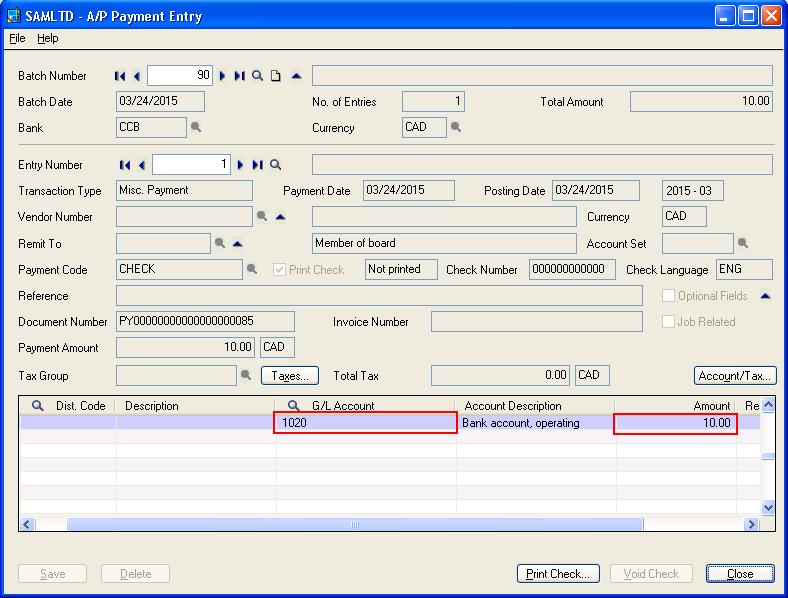This screenshot has height=598, width=788.
Task: Click the Remit To field 'Member of board'
Action: [x=444, y=243]
